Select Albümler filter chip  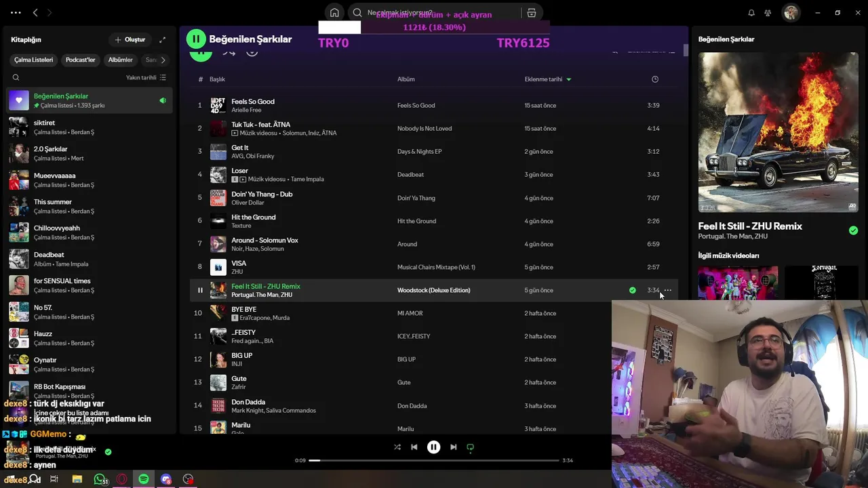[x=120, y=60]
